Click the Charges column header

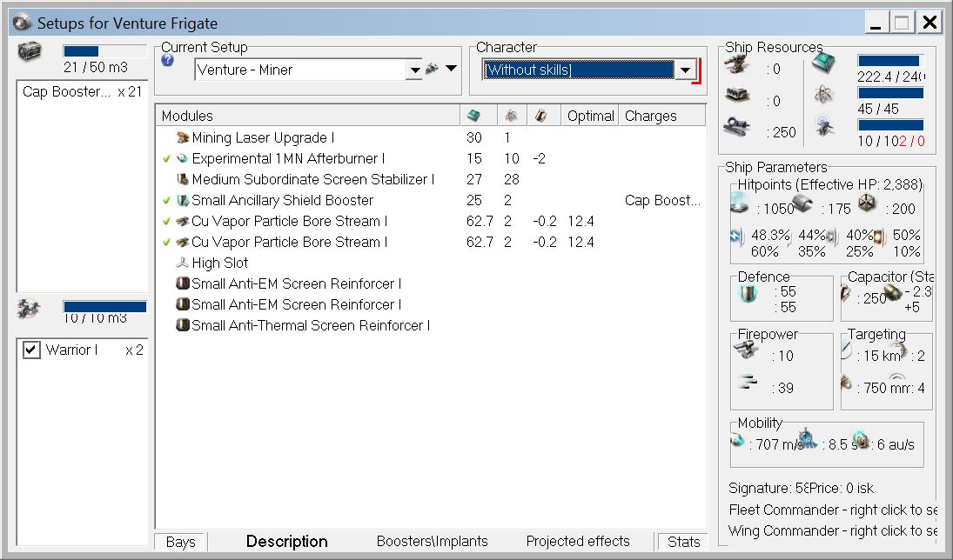tap(662, 116)
